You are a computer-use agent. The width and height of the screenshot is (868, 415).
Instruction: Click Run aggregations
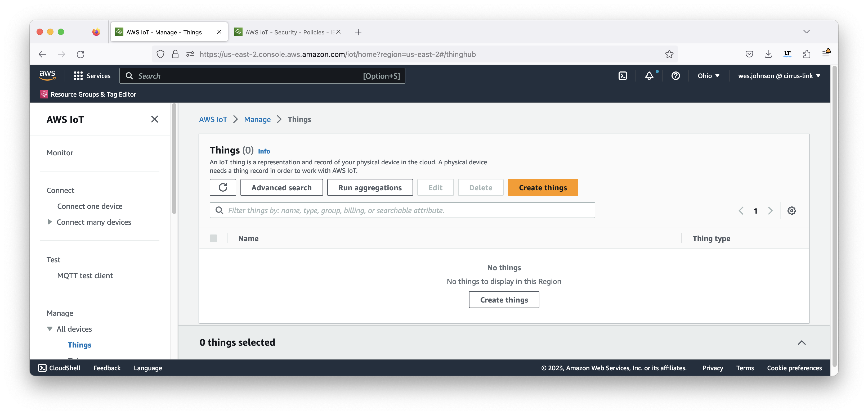click(370, 187)
